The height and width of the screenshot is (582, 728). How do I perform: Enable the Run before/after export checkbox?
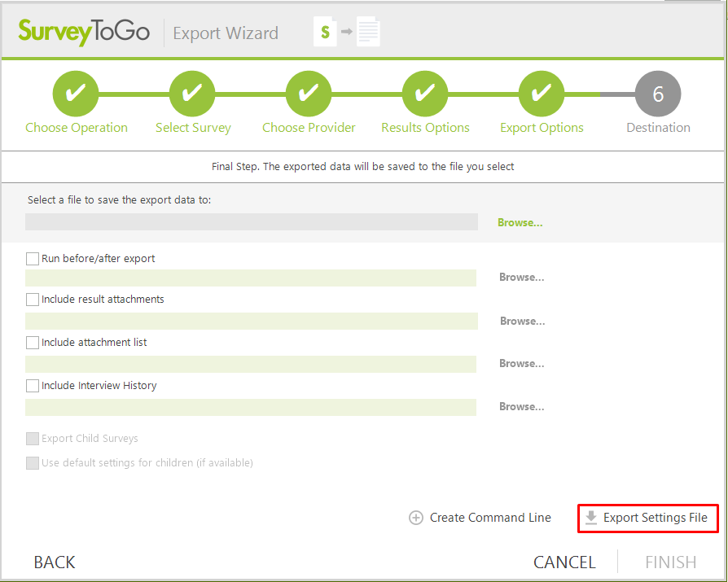33,259
